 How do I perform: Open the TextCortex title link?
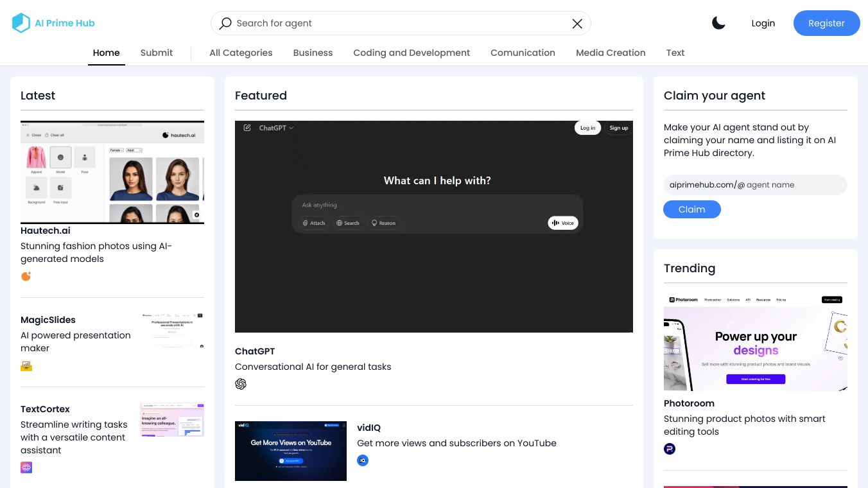[x=45, y=409]
